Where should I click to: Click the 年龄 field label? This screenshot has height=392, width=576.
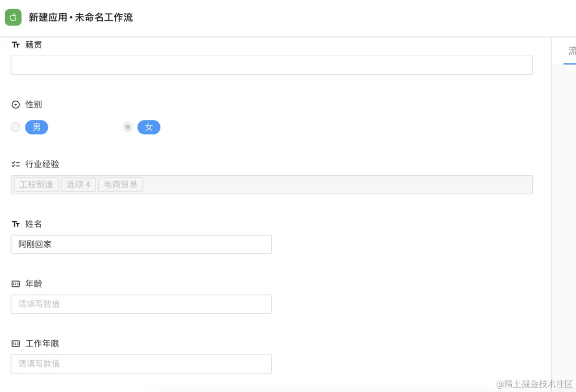point(34,284)
